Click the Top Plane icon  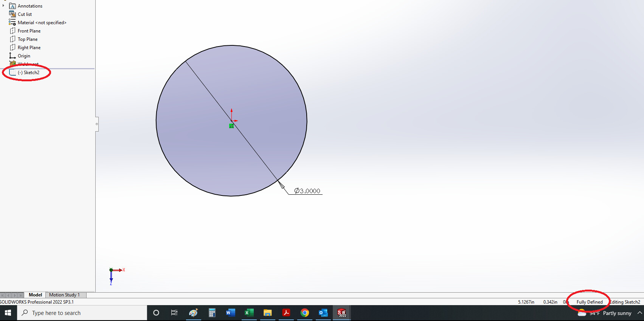pyautogui.click(x=12, y=39)
